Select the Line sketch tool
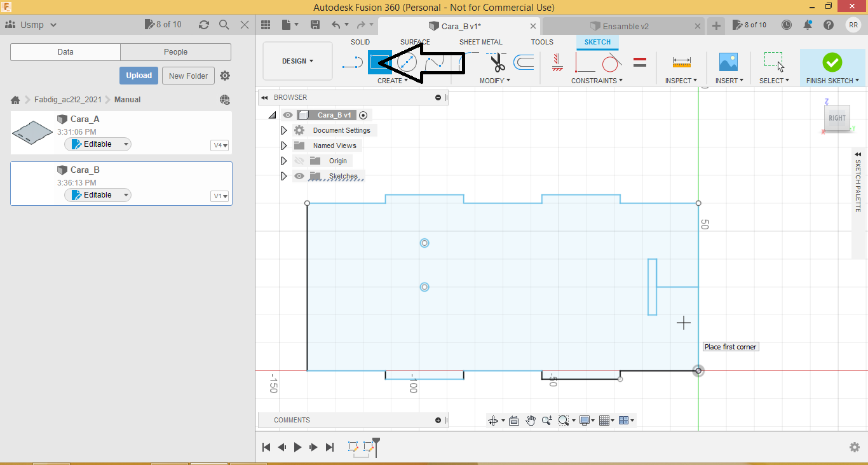Screen dimensions: 868x465 tap(353, 62)
